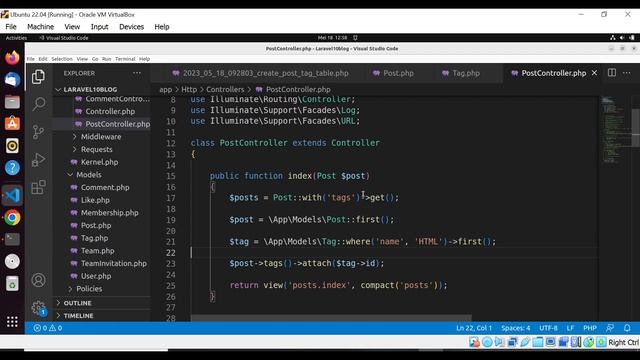Open the Source Control view

pos(38,132)
